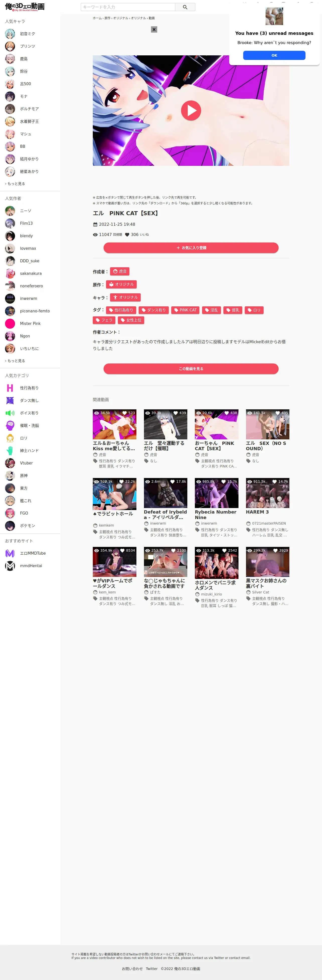Image resolution: width=322 pixels, height=980 pixels.
Task: Select the ポケモン category icon
Action: coord(10,526)
